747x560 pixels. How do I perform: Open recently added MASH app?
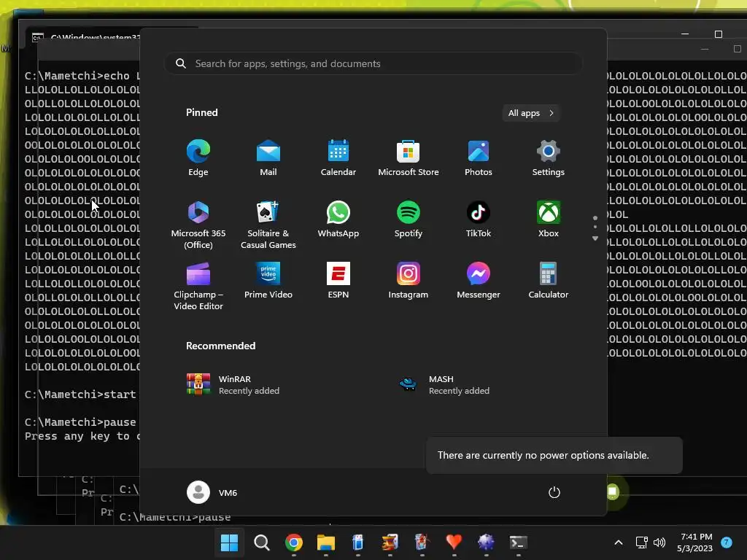coord(444,385)
